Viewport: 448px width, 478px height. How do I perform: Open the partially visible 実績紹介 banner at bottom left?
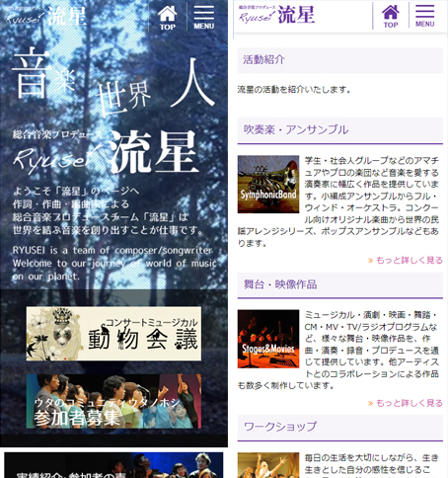[x=113, y=465]
